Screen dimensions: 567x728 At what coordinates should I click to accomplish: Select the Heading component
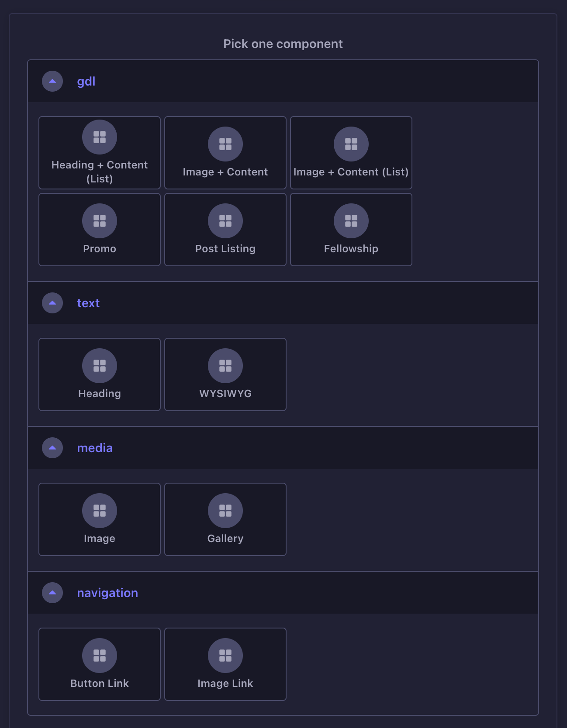pyautogui.click(x=99, y=374)
